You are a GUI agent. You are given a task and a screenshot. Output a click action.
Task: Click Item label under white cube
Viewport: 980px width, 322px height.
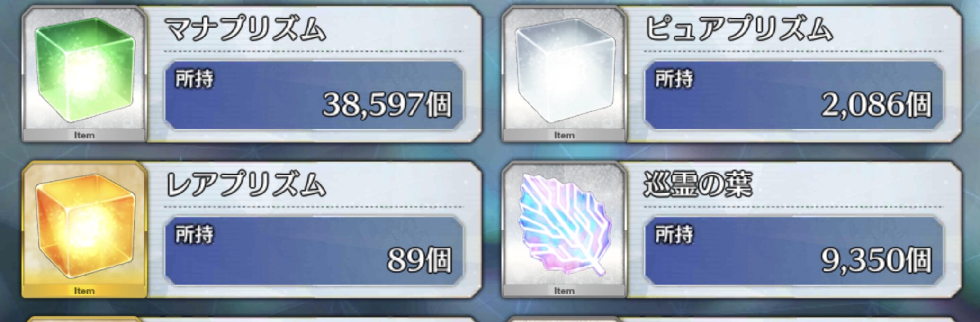pos(564,135)
